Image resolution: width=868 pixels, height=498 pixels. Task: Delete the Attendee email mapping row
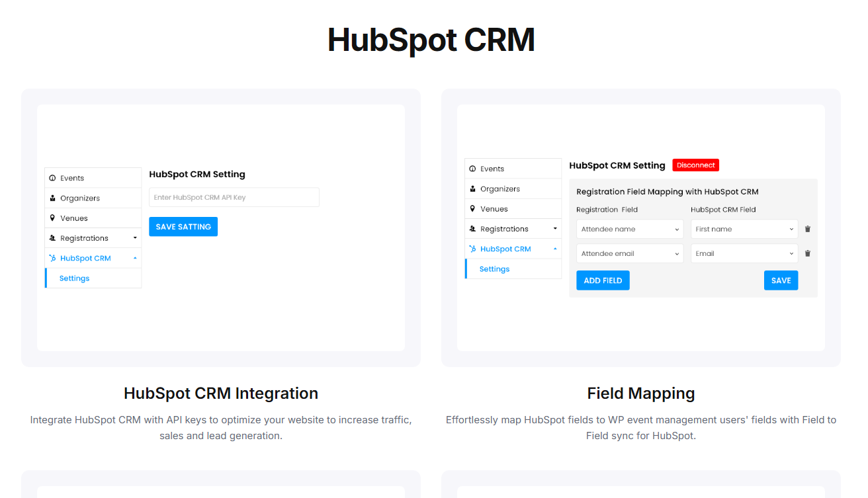808,253
